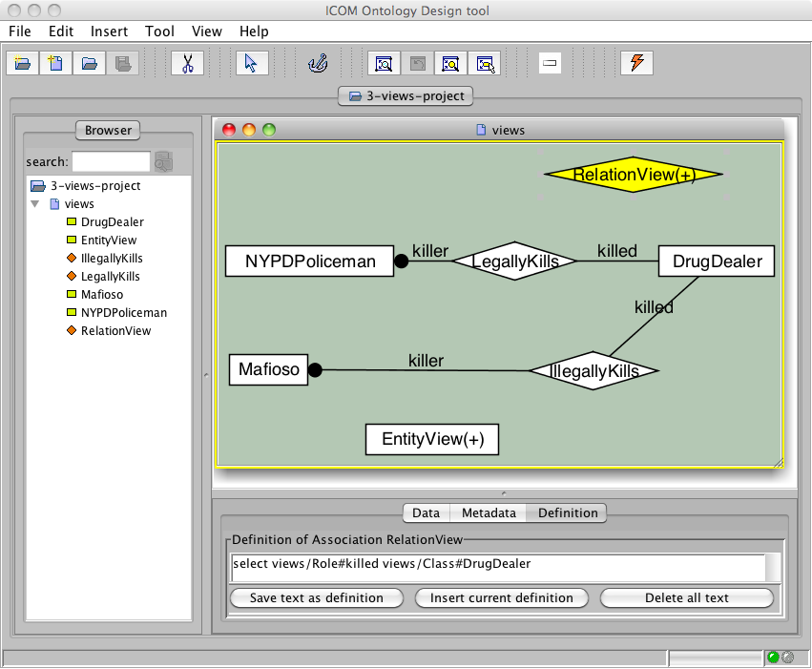
Task: Open the View menu
Action: tap(207, 31)
